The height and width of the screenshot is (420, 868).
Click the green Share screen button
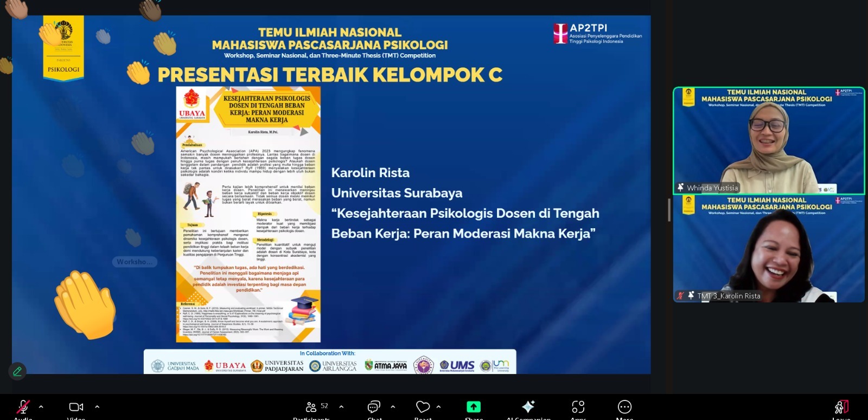(474, 407)
